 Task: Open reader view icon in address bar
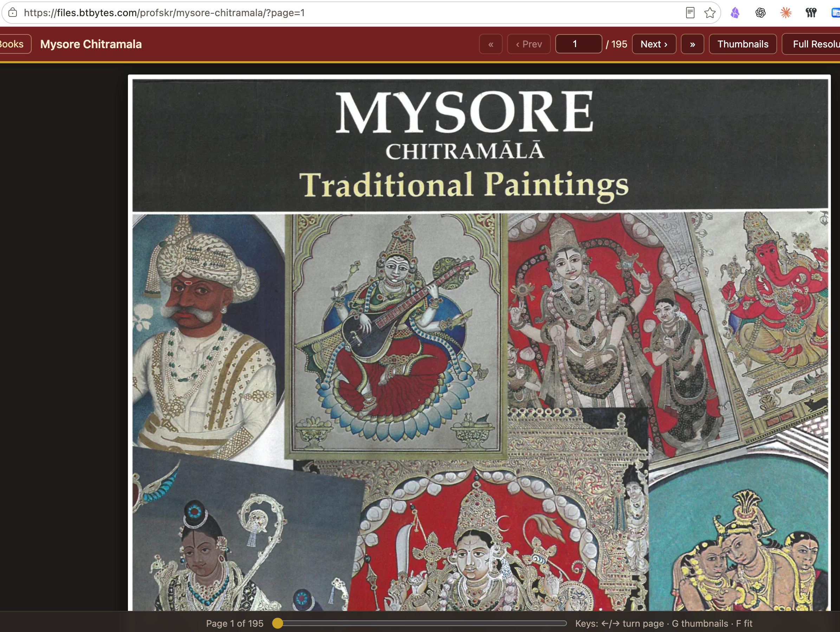click(690, 13)
